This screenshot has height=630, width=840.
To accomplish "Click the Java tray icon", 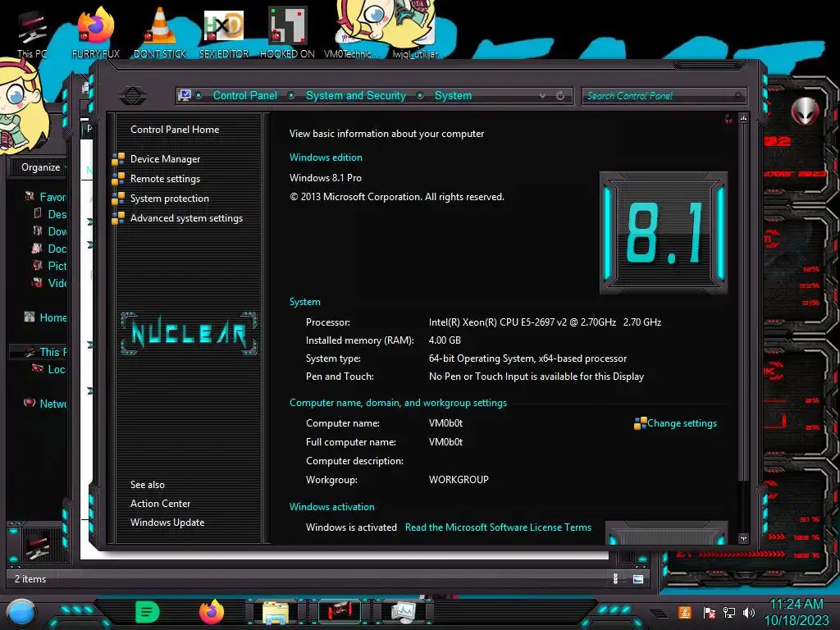I will tap(684, 612).
